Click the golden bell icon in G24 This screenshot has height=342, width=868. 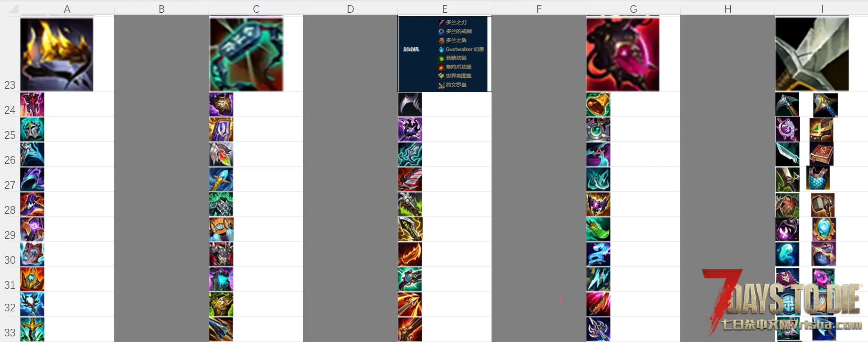[x=598, y=104]
